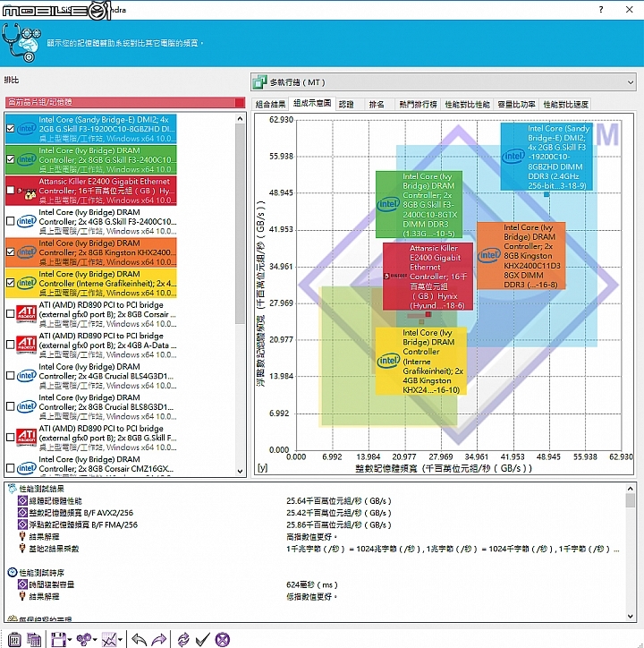The image size is (644, 648).
Task: Click the copy results icon in bottom toolbar
Action: [34, 639]
